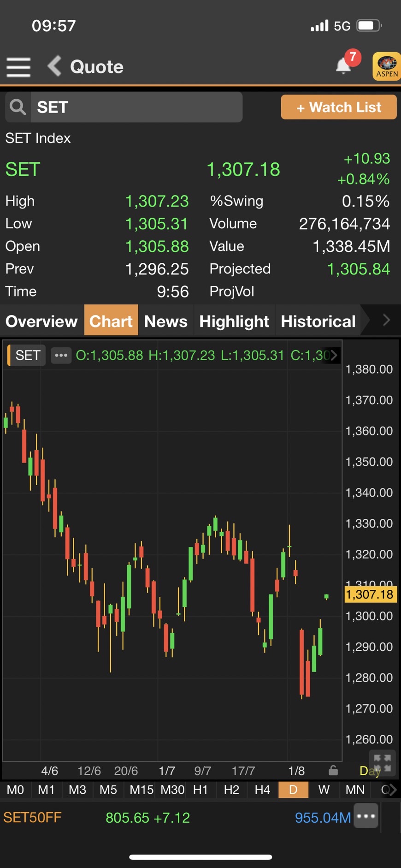Viewport: 401px width, 868px height.
Task: Tap SET50FF value 955.04M
Action: point(323,818)
